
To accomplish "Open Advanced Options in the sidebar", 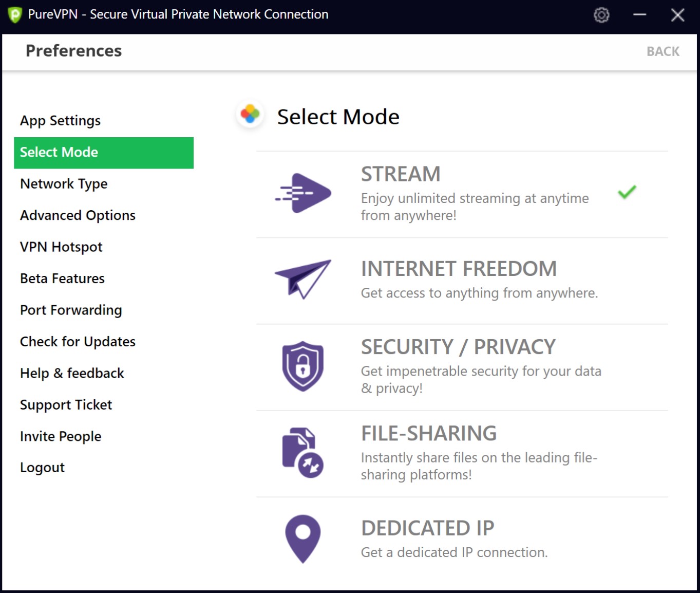I will click(78, 215).
